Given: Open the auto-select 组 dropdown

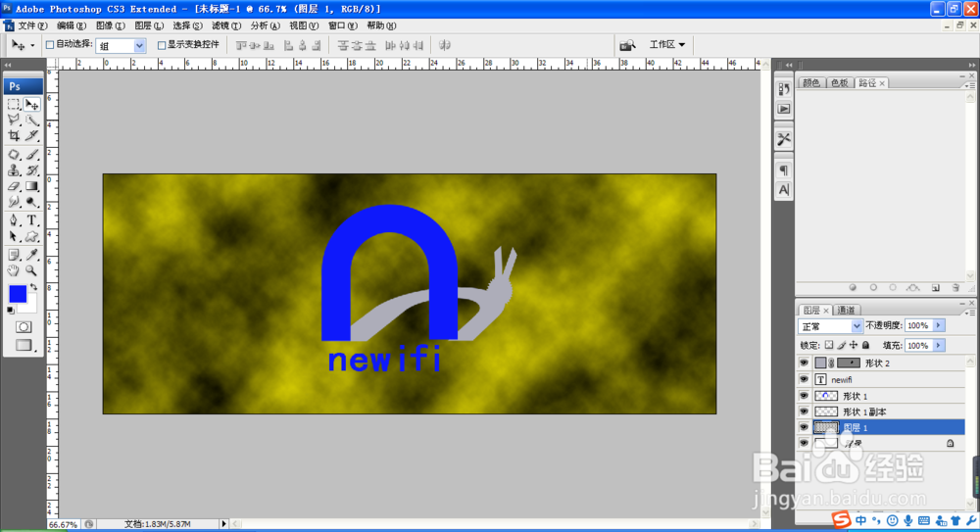Looking at the screenshot, I should [x=139, y=46].
